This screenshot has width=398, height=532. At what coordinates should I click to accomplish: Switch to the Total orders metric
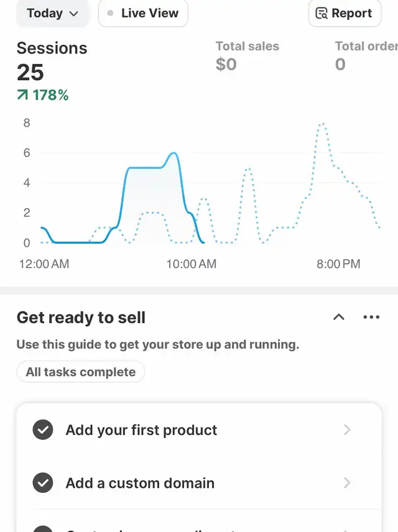click(x=366, y=57)
